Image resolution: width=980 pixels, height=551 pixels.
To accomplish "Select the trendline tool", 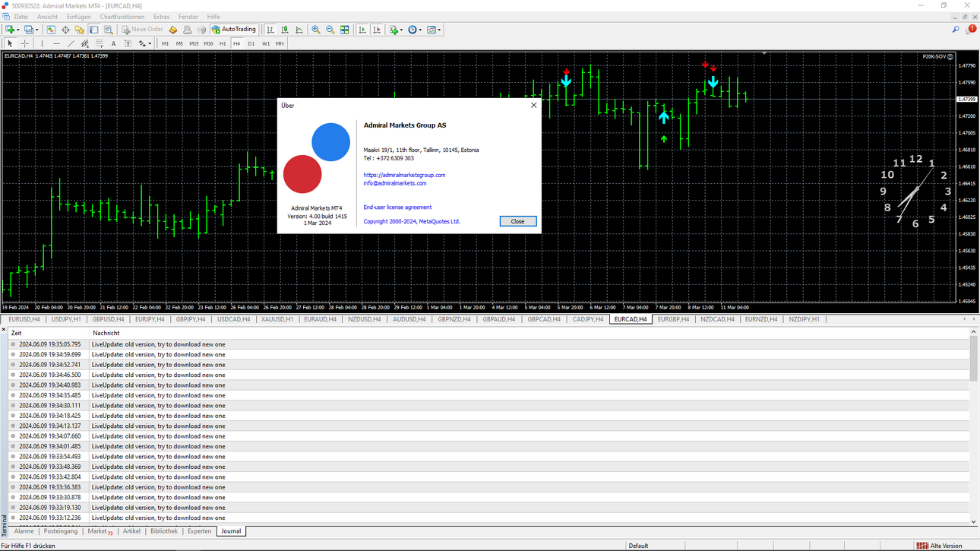I will tap(71, 43).
